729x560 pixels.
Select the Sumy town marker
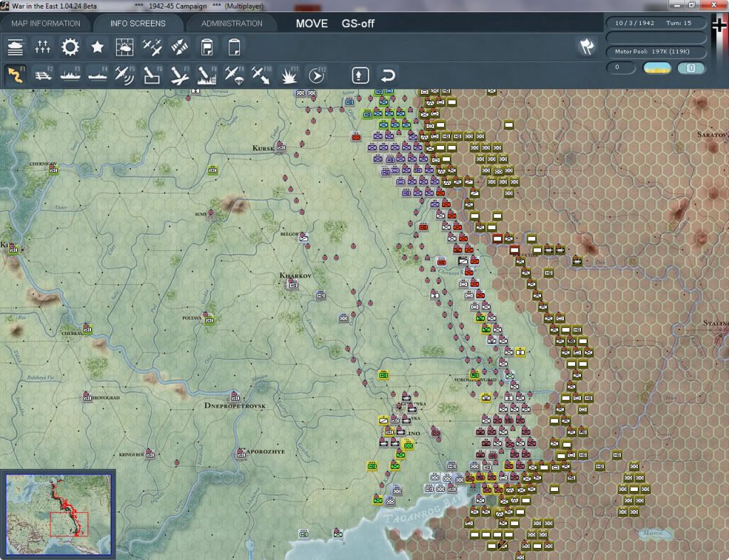click(x=211, y=213)
